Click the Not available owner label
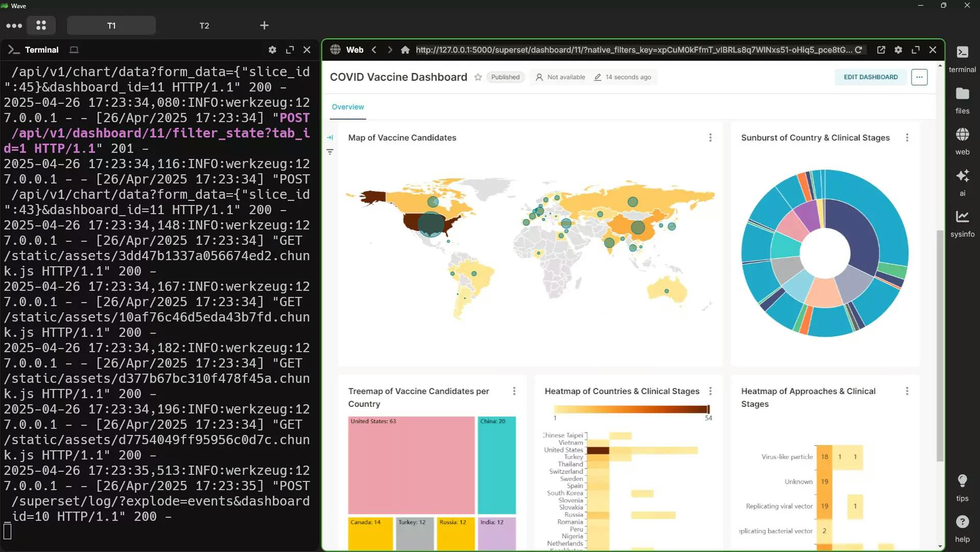This screenshot has width=980, height=552. pyautogui.click(x=560, y=77)
